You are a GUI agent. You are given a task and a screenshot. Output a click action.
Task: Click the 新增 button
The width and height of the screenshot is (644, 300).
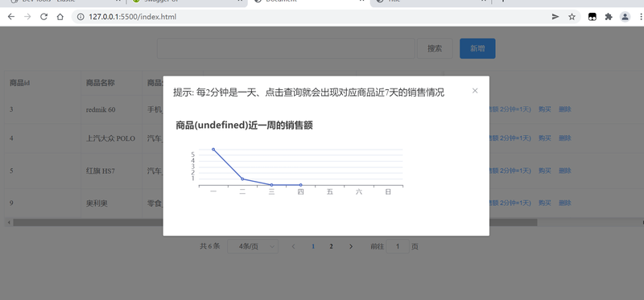tap(477, 48)
